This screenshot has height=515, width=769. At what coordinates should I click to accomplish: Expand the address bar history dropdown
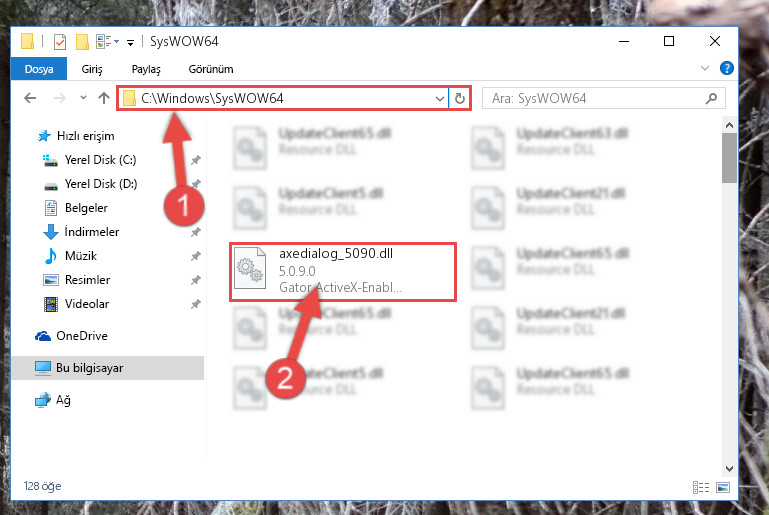(439, 99)
